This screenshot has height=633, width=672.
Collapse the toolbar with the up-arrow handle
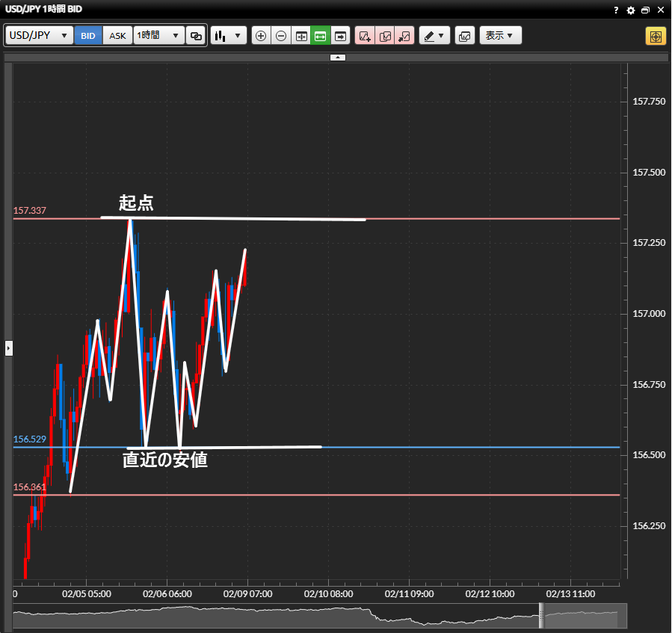pyautogui.click(x=337, y=57)
